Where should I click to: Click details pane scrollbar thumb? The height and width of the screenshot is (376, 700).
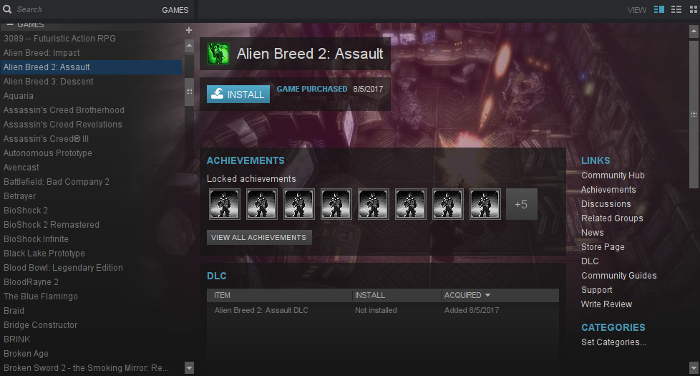693,114
